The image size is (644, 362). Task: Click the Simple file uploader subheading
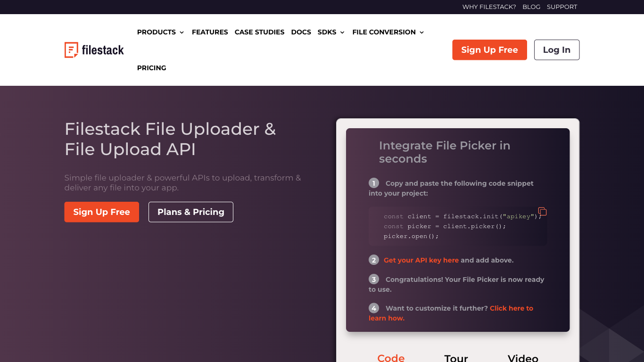182,183
